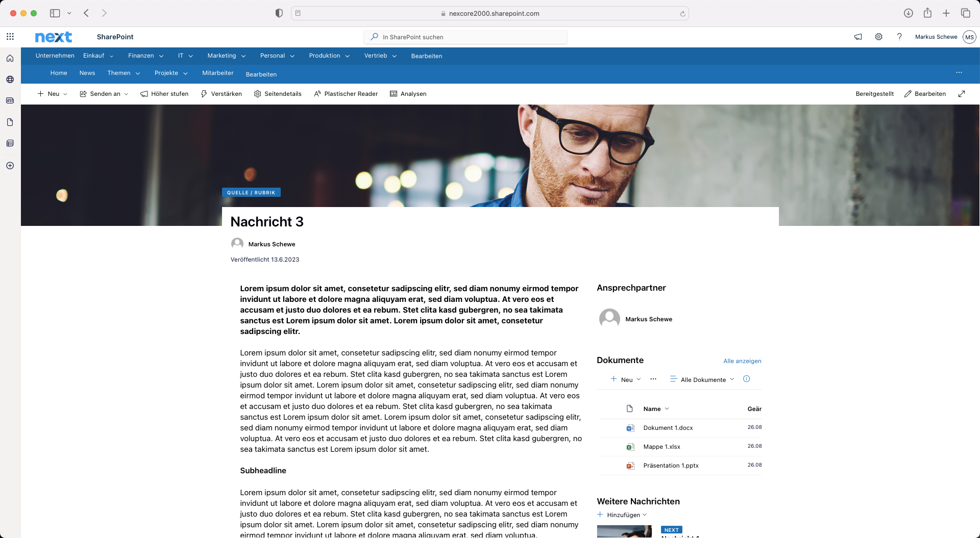Open Dokumente toolbar more options ellipsis
Image resolution: width=980 pixels, height=538 pixels.
pos(653,379)
